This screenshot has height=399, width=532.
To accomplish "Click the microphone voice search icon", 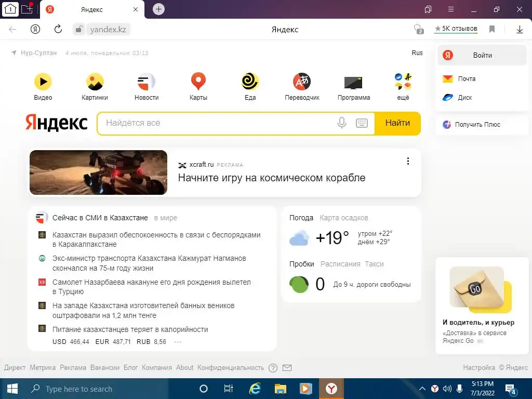I will pos(342,123).
